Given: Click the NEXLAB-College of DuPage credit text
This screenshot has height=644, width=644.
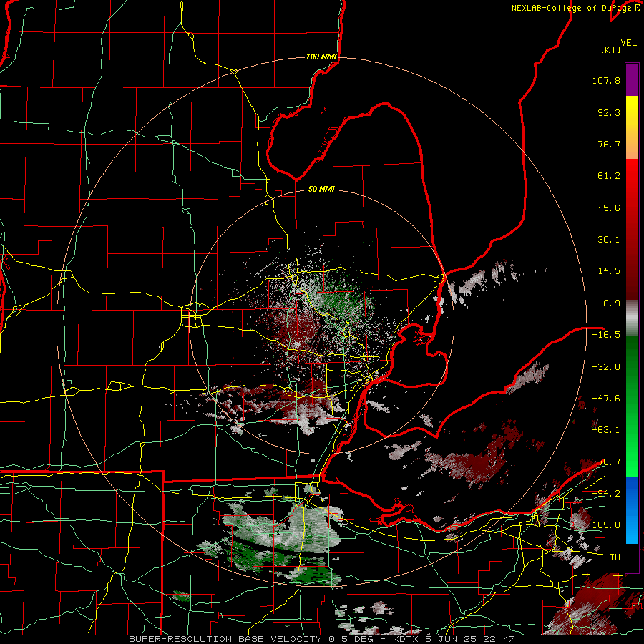Looking at the screenshot, I should [575, 8].
